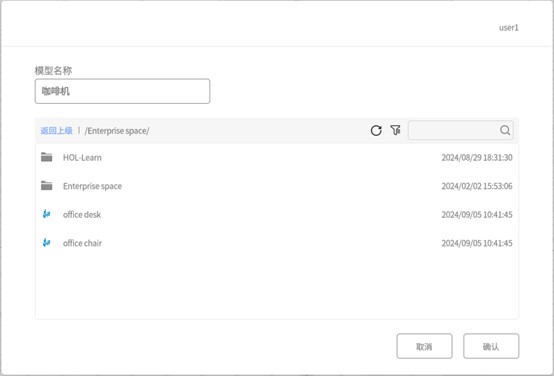Viewport: 554px width, 376px height.
Task: Click the office chair modified date
Action: 477,243
